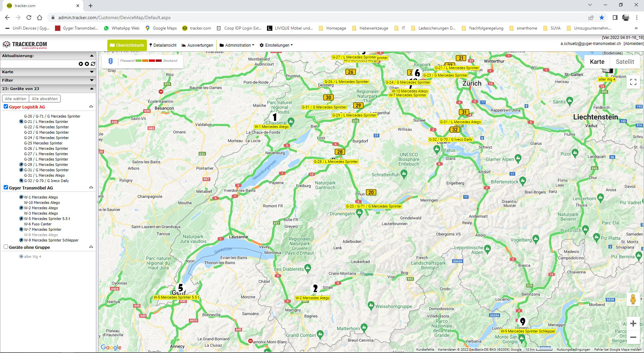Check the Geräte ohne Gruppe checkbox
Image resolution: width=644 pixels, height=353 pixels.
tap(6, 247)
